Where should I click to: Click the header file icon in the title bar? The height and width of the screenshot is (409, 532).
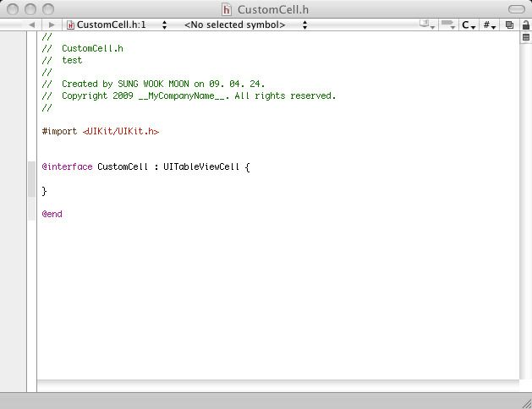pyautogui.click(x=227, y=9)
